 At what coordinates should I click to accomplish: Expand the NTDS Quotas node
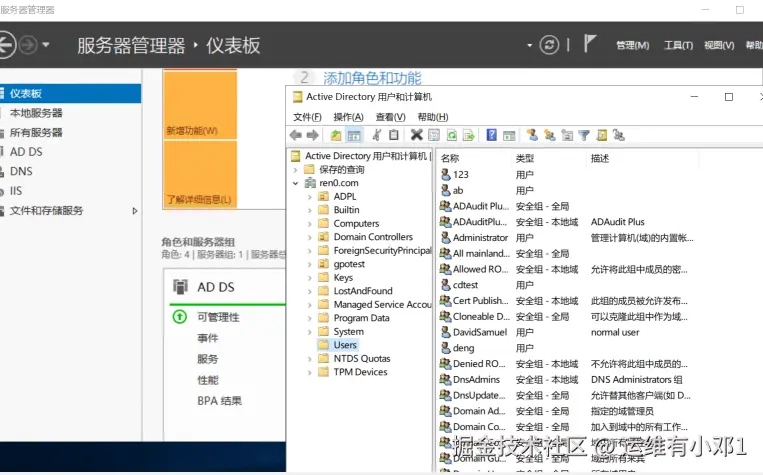click(x=310, y=359)
